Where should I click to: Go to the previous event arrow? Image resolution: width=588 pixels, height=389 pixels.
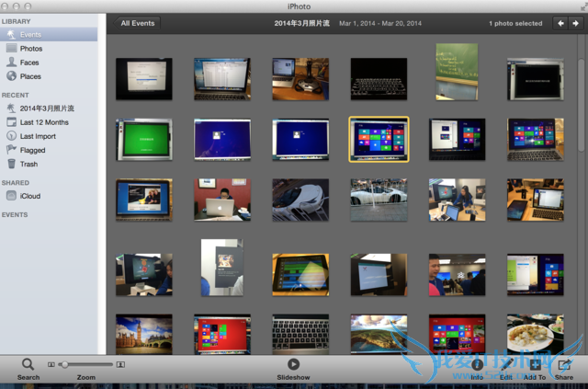point(560,23)
